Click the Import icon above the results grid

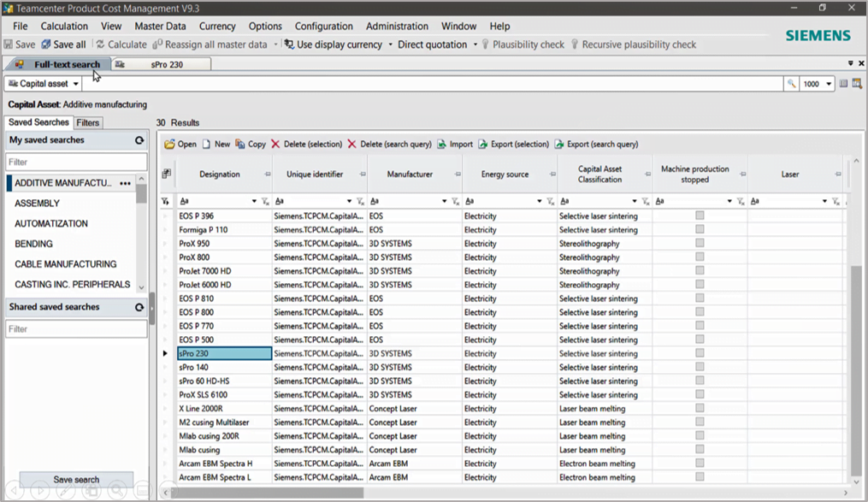tap(442, 145)
